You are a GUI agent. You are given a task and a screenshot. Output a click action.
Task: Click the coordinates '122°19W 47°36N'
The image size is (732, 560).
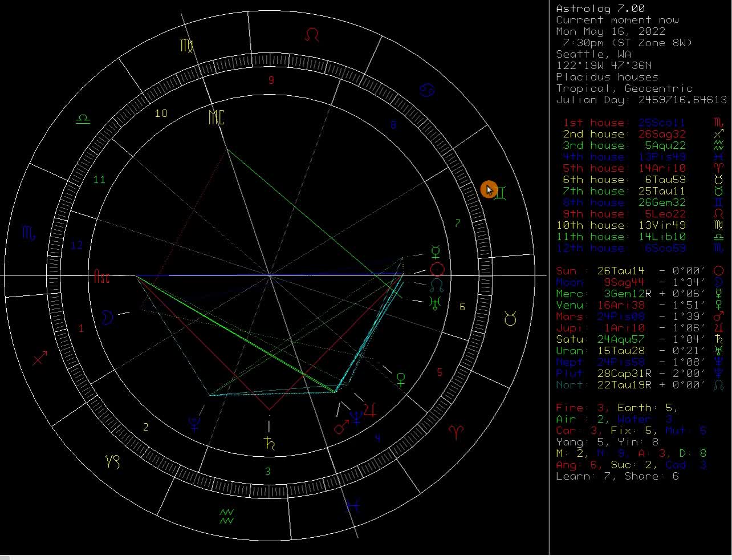[x=604, y=66]
